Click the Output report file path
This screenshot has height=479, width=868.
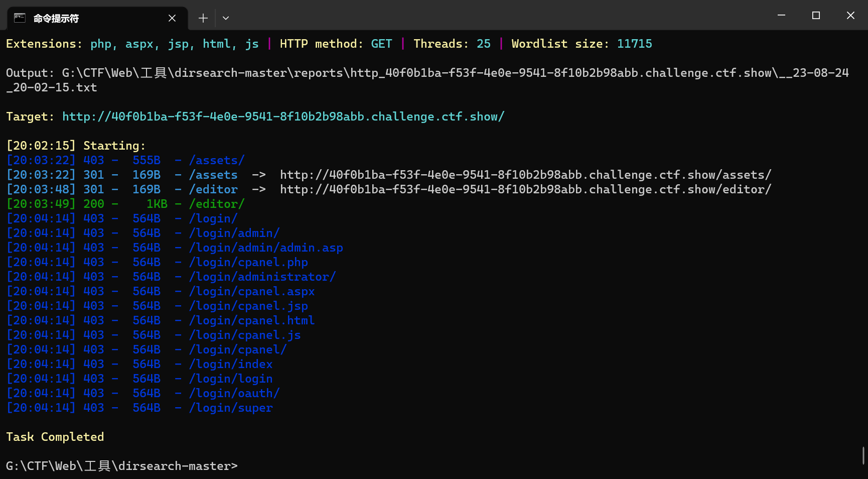(427, 80)
